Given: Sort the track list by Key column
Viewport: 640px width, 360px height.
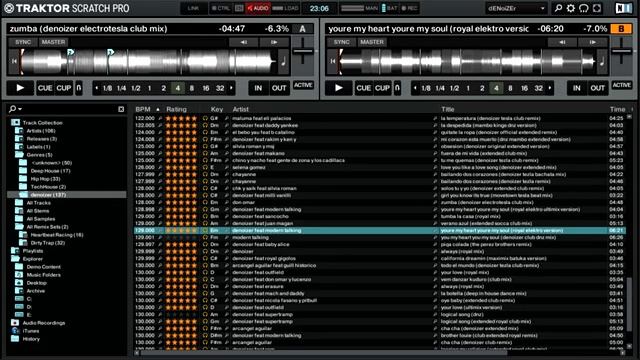Looking at the screenshot, I should point(217,109).
